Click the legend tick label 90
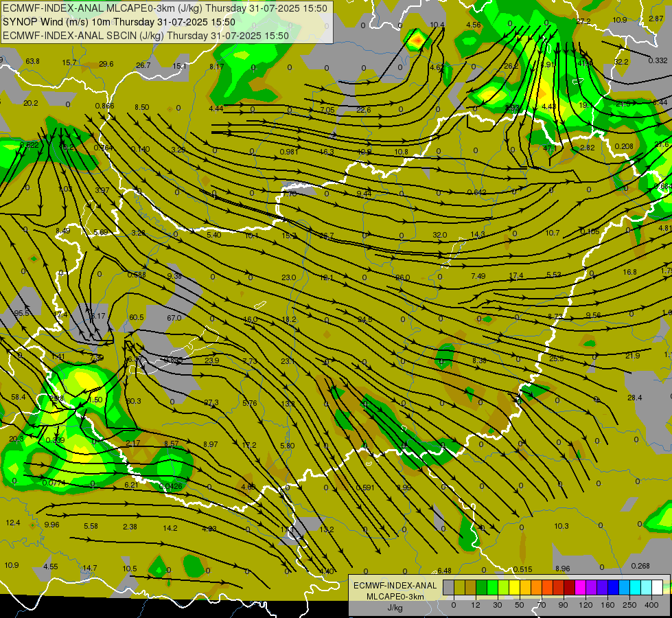The height and width of the screenshot is (618, 672). point(563,605)
